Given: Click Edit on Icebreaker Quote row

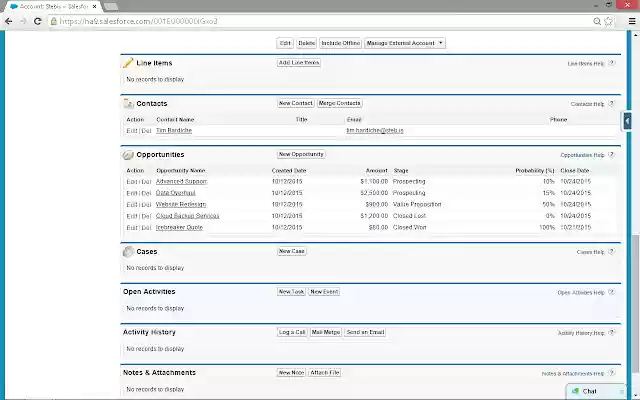Looking at the screenshot, I should [x=131, y=228].
